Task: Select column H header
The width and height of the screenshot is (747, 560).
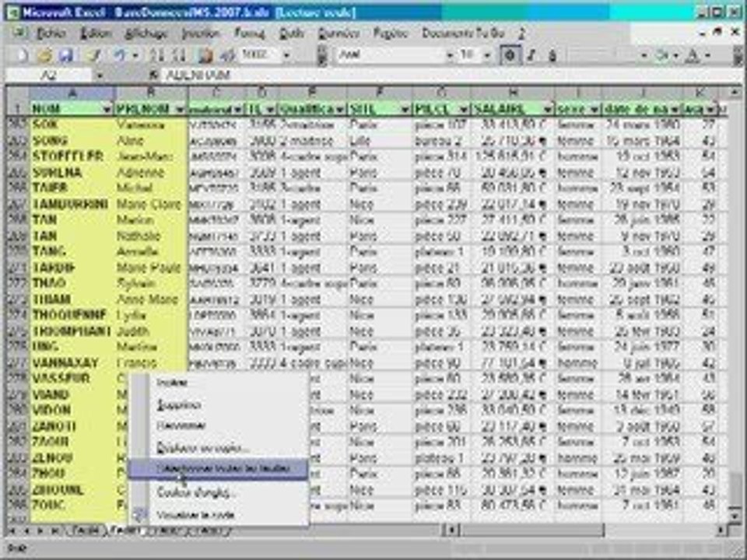Action: point(513,93)
